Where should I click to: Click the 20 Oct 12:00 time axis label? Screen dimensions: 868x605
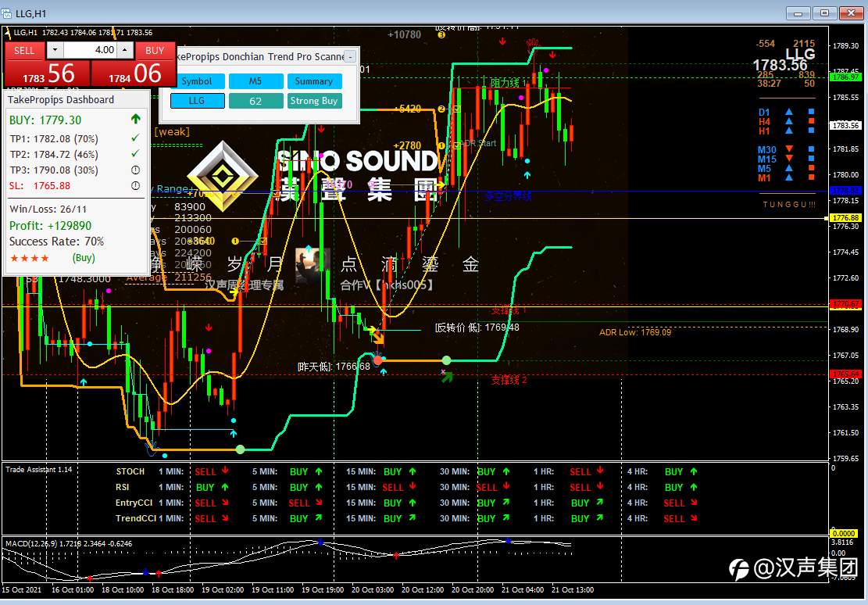pos(423,590)
